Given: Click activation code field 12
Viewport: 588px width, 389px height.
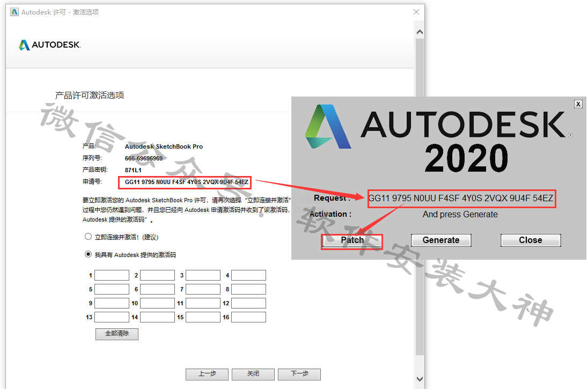Looking at the screenshot, I should pyautogui.click(x=248, y=303).
